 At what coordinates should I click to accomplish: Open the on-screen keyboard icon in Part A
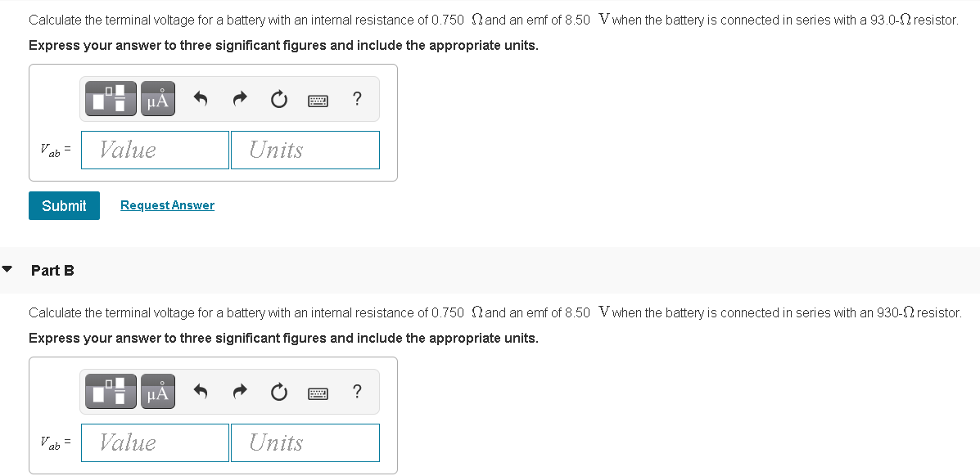[318, 99]
